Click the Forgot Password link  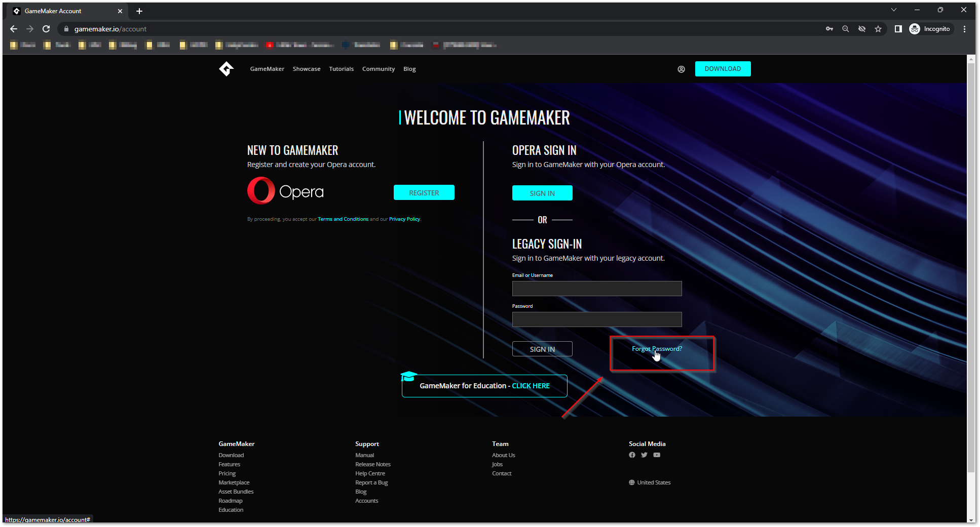(x=657, y=349)
